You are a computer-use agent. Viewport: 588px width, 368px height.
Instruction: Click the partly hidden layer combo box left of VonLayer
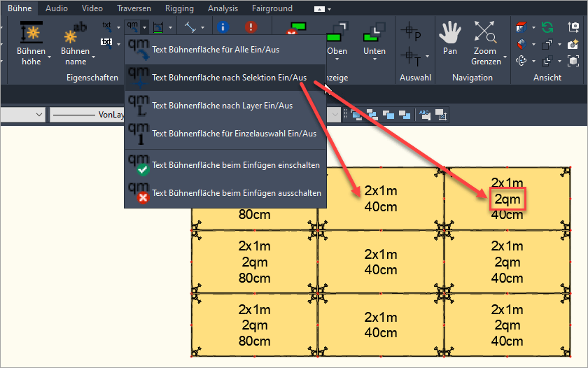[x=23, y=115]
